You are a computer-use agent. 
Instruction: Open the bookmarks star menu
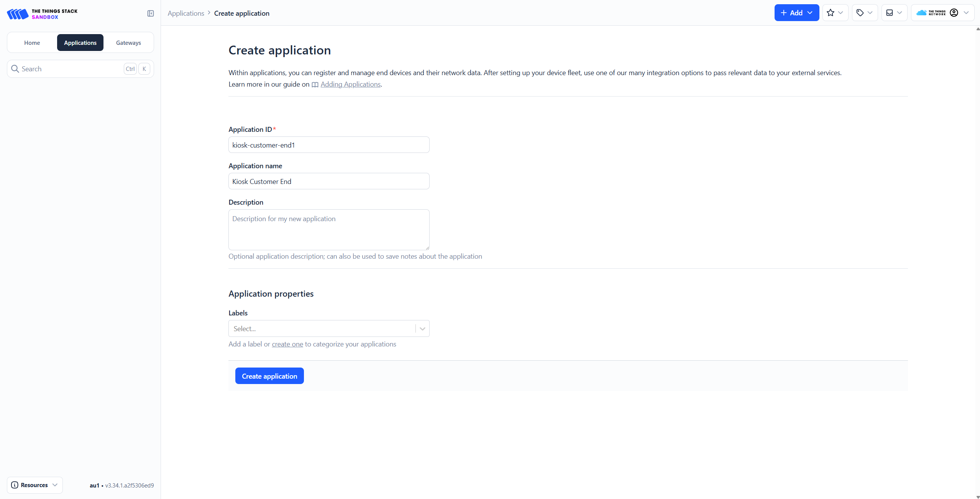pos(835,13)
